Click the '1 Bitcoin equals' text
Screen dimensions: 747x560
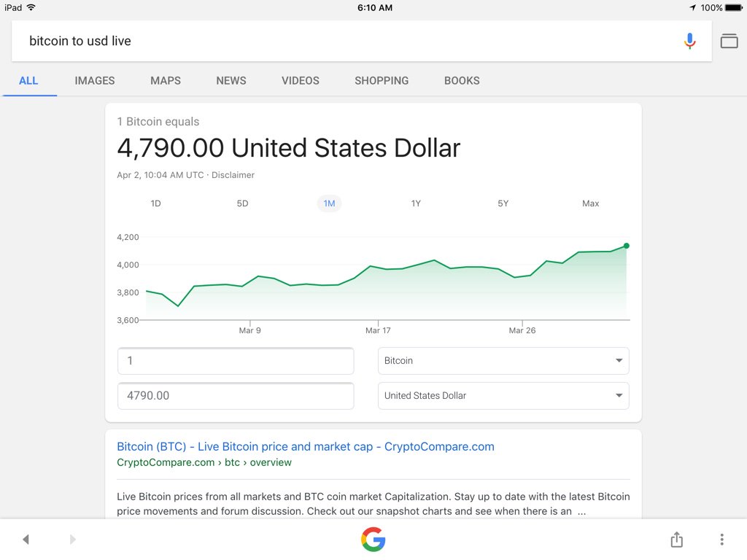click(158, 122)
